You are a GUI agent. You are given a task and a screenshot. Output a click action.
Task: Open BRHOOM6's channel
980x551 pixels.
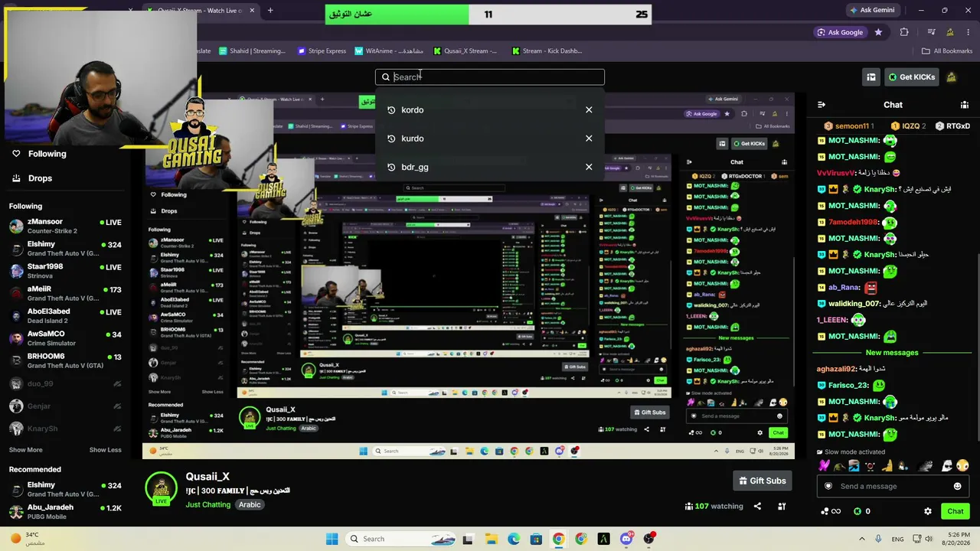[x=65, y=360]
